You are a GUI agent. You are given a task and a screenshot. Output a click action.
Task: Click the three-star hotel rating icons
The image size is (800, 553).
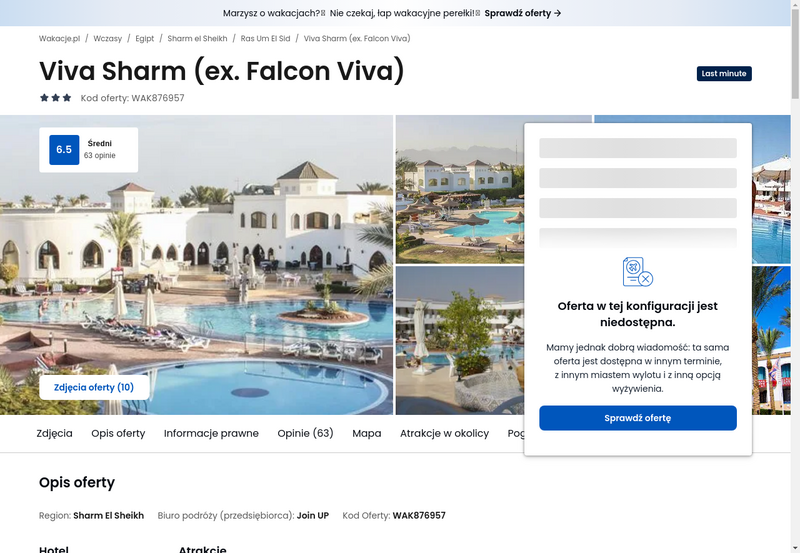coord(56,98)
